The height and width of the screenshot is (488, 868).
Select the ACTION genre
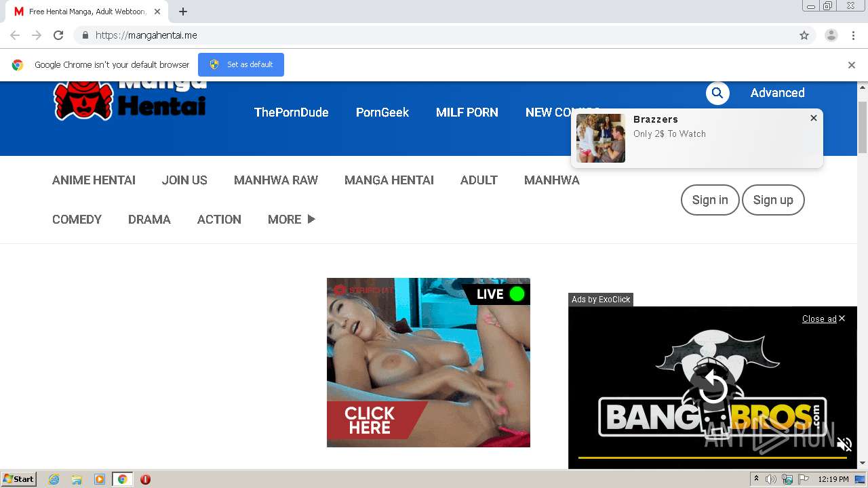219,220
